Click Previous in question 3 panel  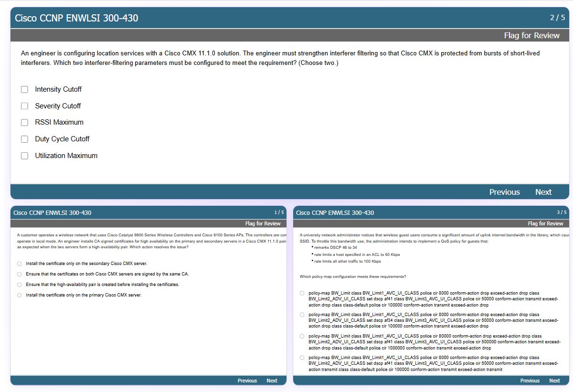530,381
